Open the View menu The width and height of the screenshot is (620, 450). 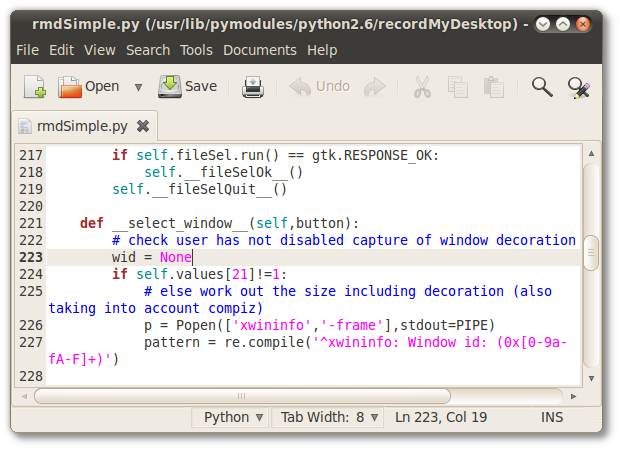(x=100, y=50)
